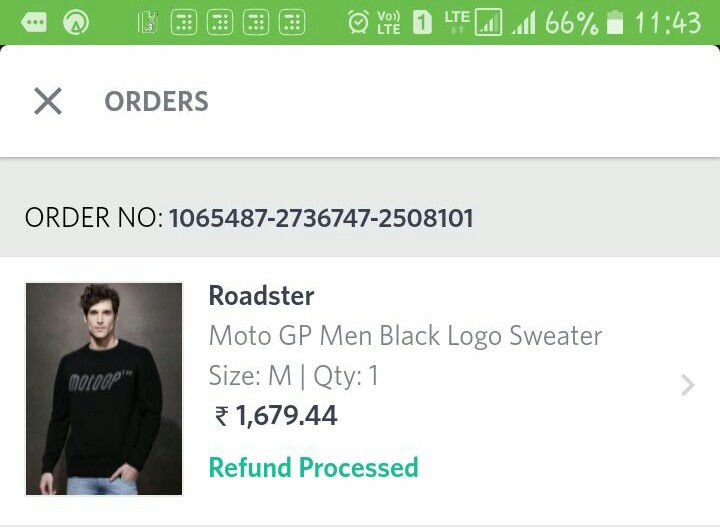Tap the black sweater product thumbnail

(104, 389)
